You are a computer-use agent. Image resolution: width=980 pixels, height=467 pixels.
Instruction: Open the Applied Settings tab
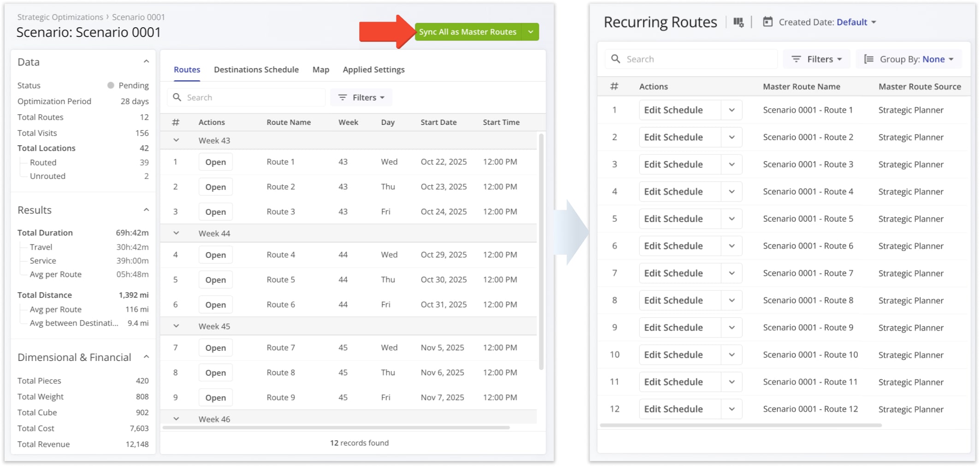tap(373, 70)
